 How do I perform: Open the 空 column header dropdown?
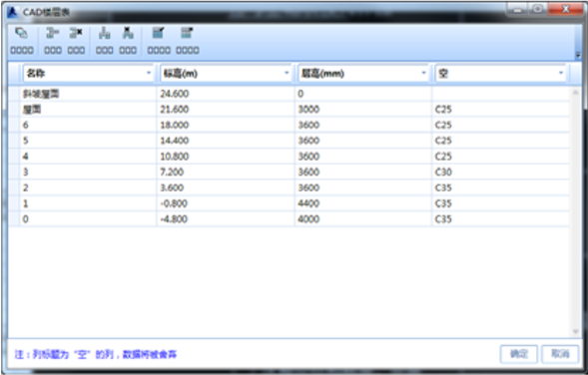click(561, 73)
